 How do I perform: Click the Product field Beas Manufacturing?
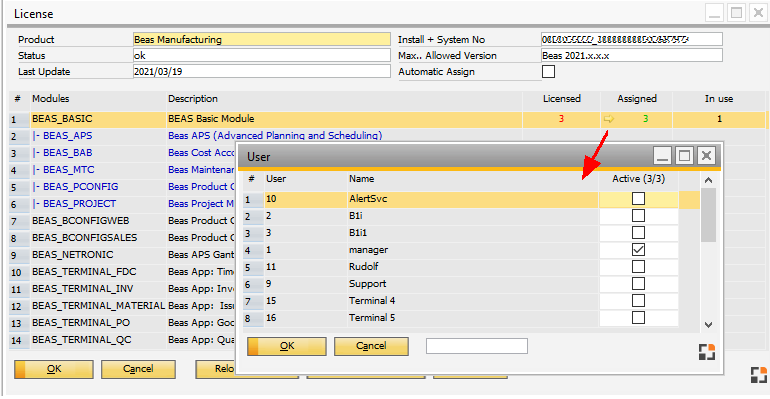tap(262, 39)
